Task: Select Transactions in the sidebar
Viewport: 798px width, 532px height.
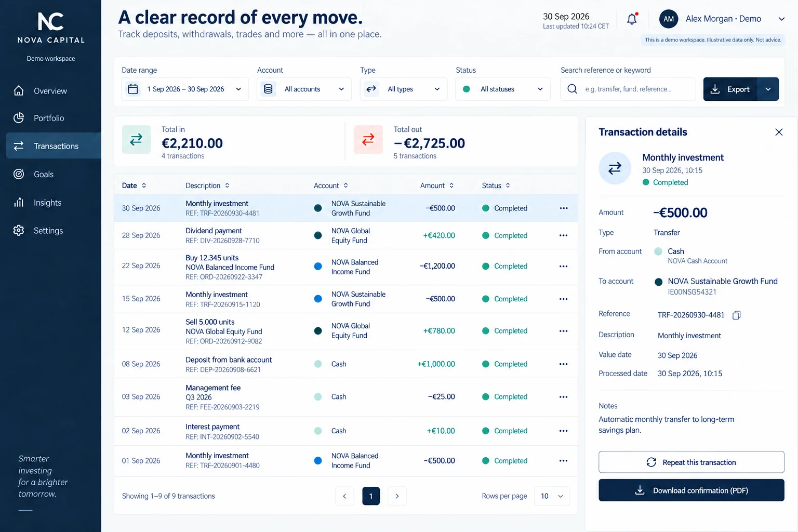Action: [54, 146]
